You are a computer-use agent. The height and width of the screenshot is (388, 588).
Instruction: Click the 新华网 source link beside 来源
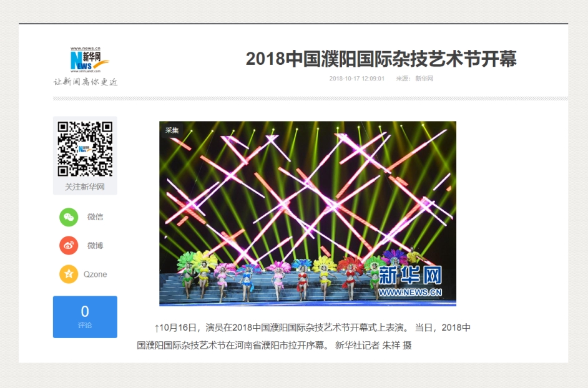coord(424,79)
